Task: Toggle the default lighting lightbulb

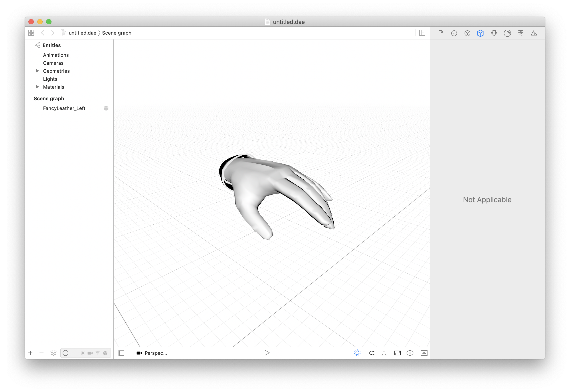Action: point(357,353)
